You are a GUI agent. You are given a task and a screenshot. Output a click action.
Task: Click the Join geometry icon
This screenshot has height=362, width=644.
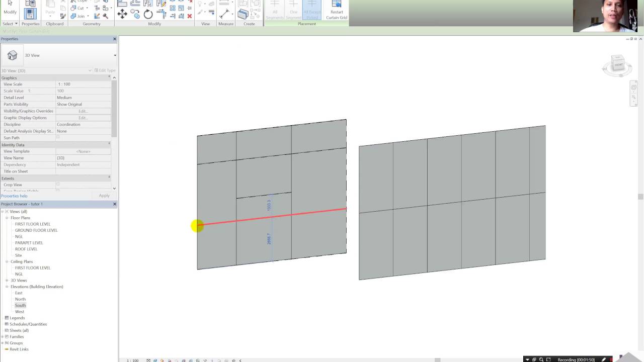click(x=73, y=16)
